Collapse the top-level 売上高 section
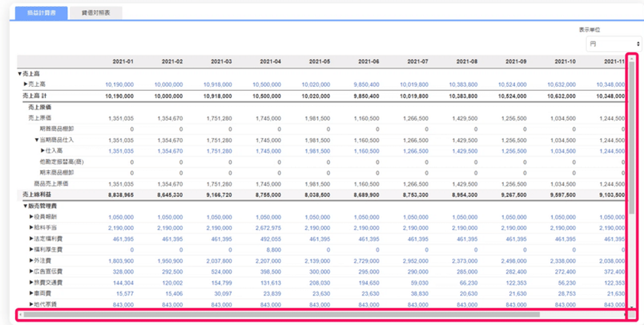The image size is (644, 325). [20, 74]
